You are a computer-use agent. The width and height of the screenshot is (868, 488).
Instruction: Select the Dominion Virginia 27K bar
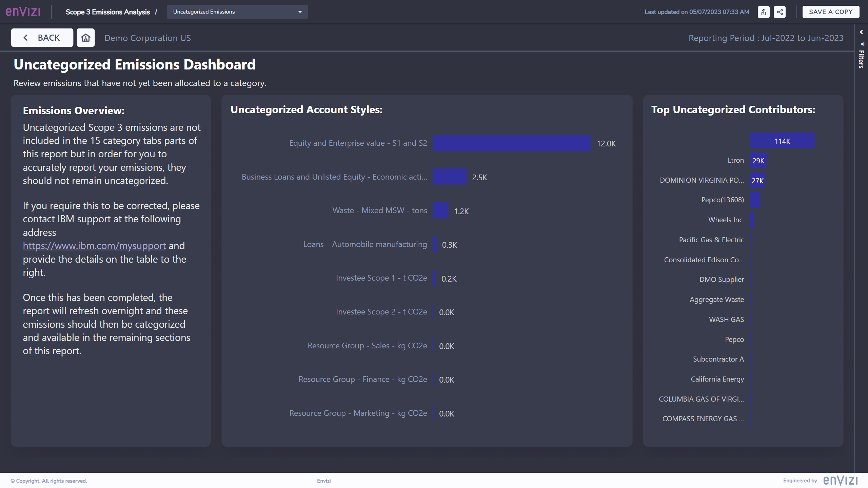(757, 180)
